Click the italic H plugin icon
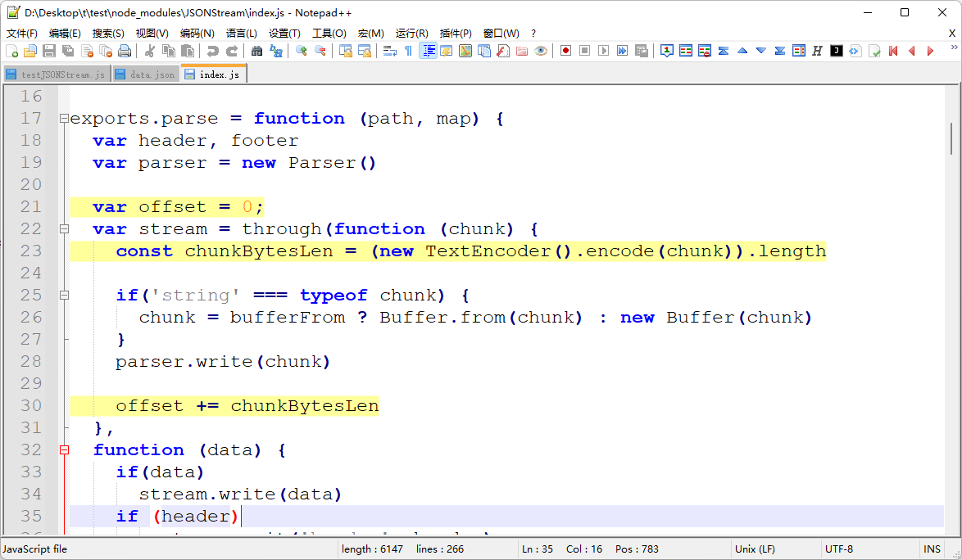The image size is (962, 560). (x=817, y=51)
